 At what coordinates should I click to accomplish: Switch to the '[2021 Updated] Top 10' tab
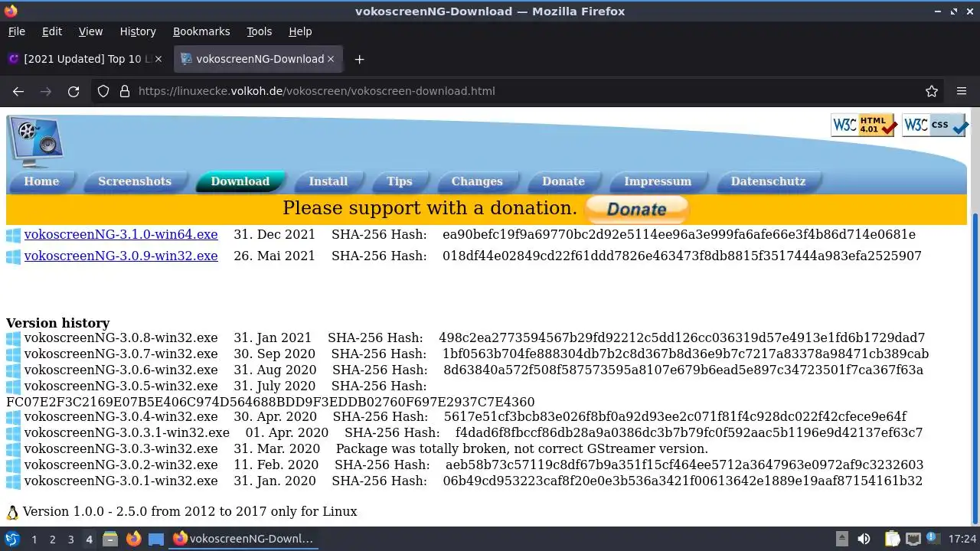tap(87, 59)
